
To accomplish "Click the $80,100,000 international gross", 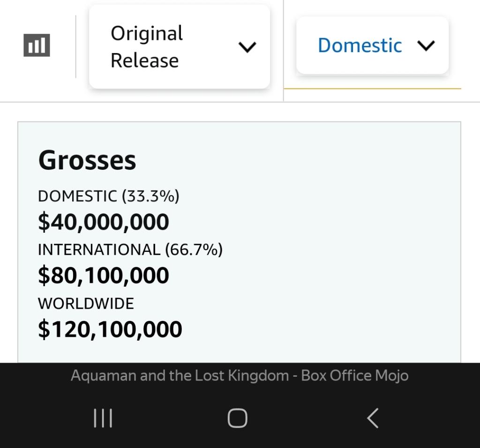I will click(x=103, y=275).
